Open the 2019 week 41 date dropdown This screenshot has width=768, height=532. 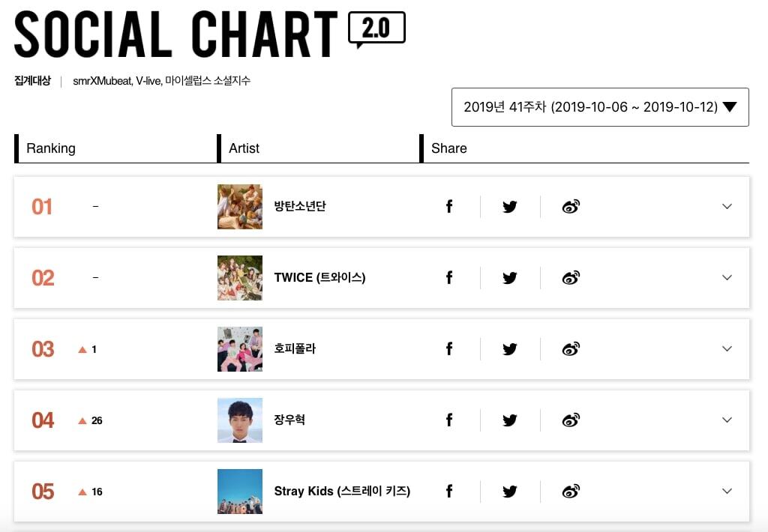pyautogui.click(x=600, y=107)
